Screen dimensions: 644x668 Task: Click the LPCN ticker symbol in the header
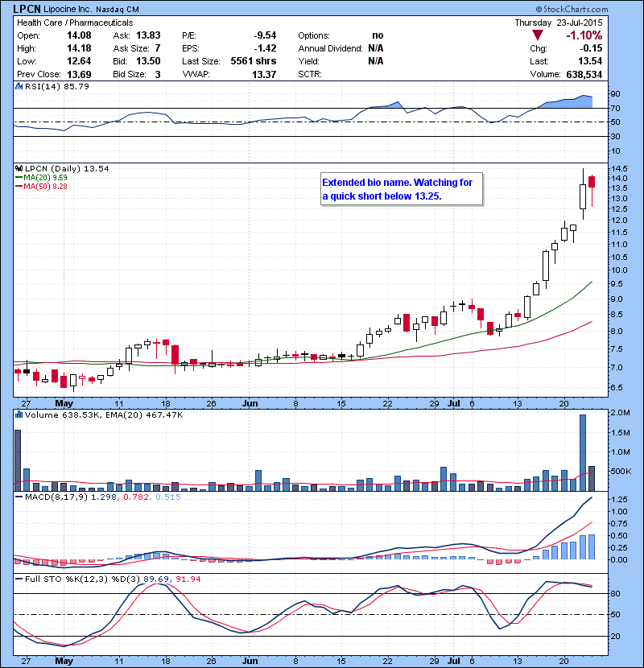pos(27,9)
